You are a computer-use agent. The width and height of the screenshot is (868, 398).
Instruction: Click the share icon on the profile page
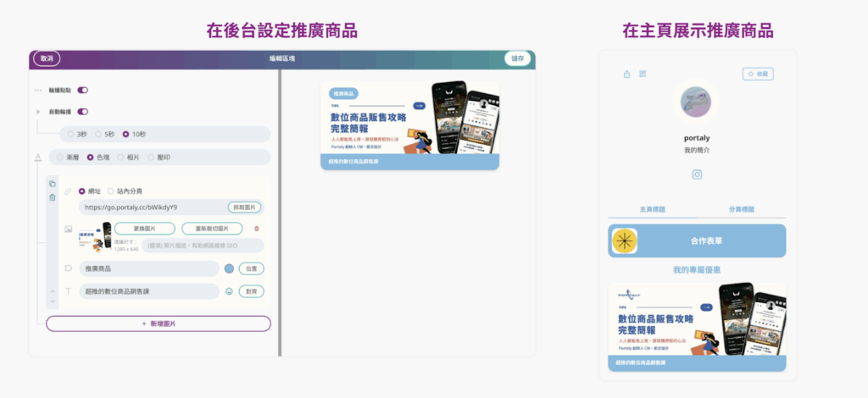tap(626, 74)
